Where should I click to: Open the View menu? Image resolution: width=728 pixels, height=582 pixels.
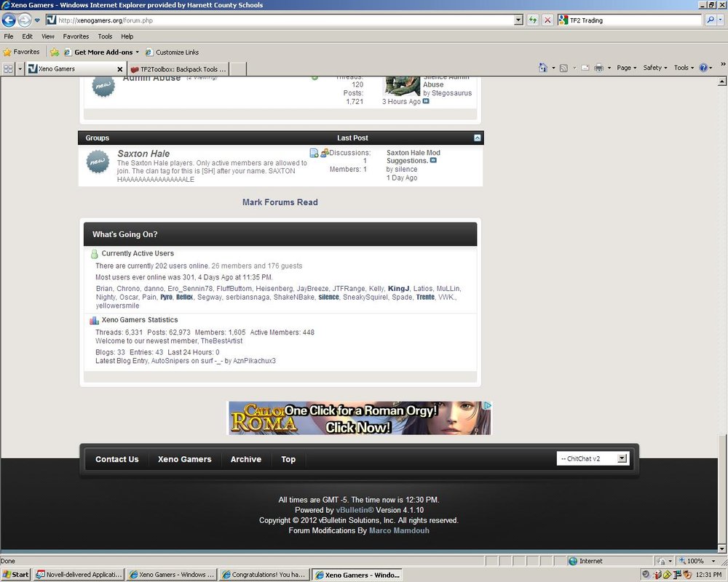(48, 36)
